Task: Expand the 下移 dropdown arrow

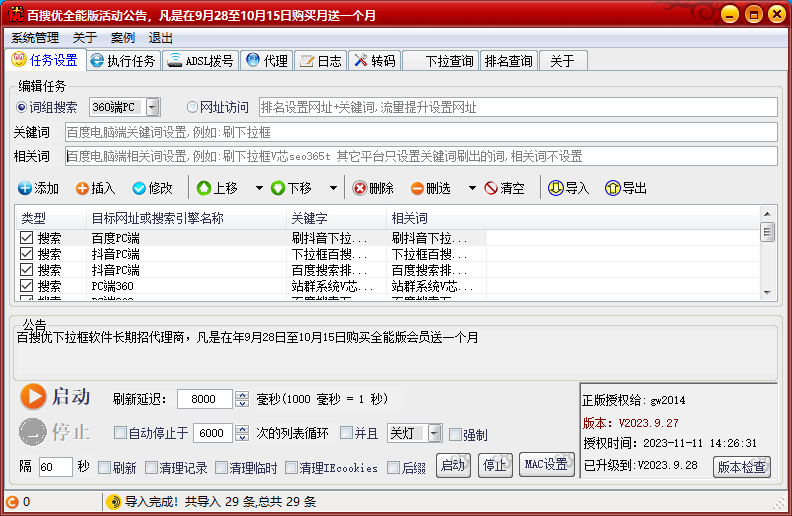Action: [333, 188]
